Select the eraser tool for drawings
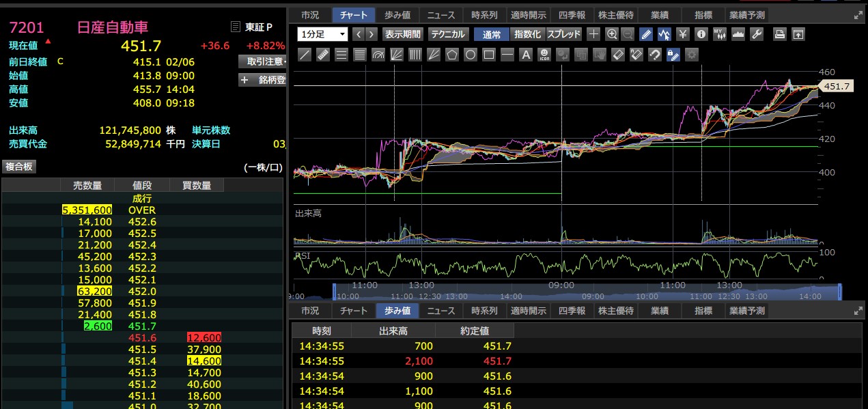This screenshot has height=409, width=868. [617, 55]
